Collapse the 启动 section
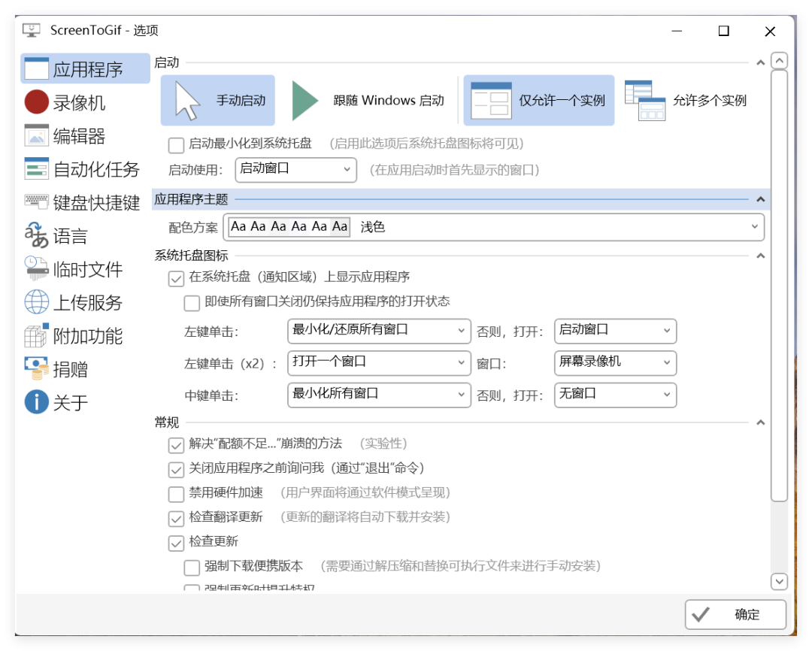Viewport: 812px width, 651px height. click(760, 62)
